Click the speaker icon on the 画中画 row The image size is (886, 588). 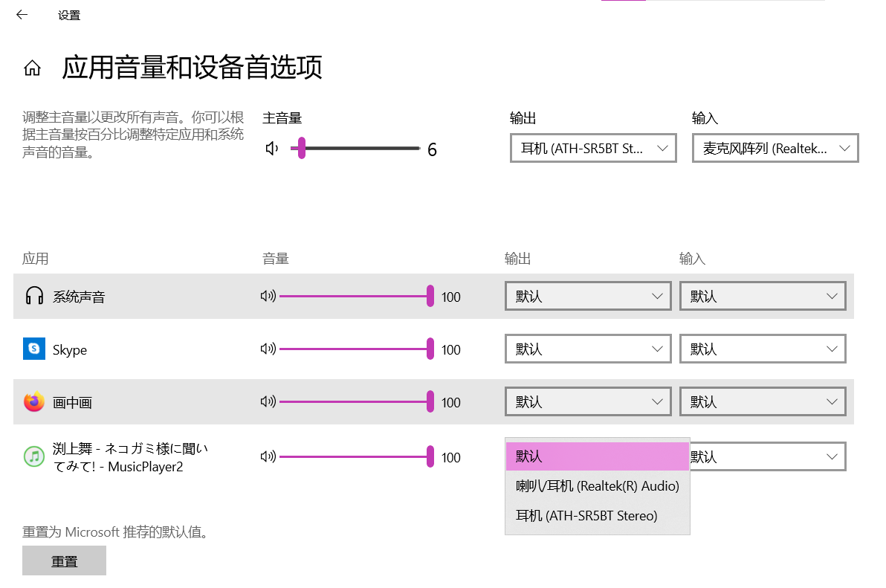point(269,402)
